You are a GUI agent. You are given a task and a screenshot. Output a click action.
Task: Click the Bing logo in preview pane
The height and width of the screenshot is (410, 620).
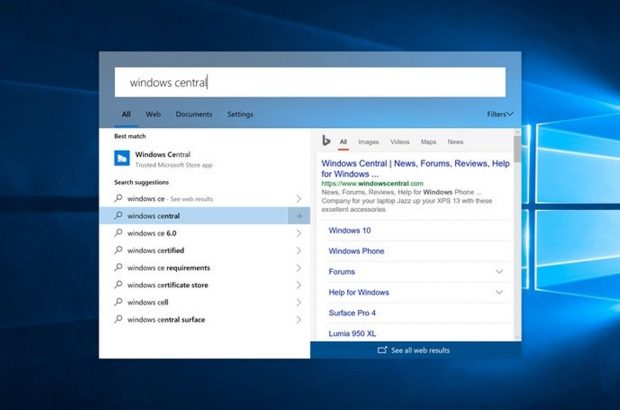[x=326, y=140]
